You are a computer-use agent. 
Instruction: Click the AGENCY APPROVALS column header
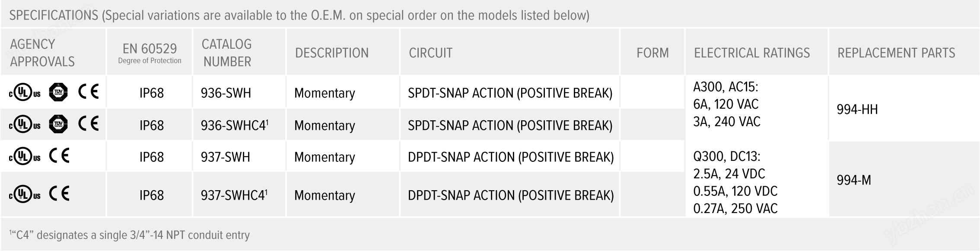[42, 53]
